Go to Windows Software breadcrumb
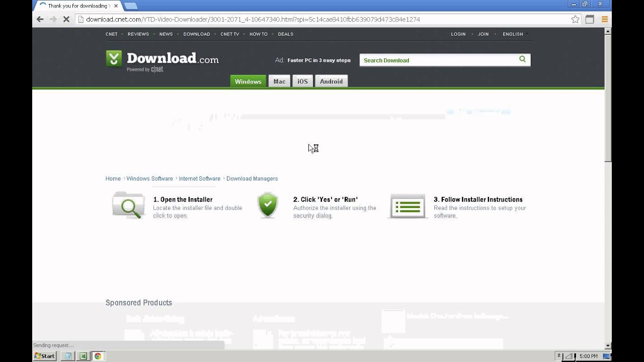 pos(149,178)
